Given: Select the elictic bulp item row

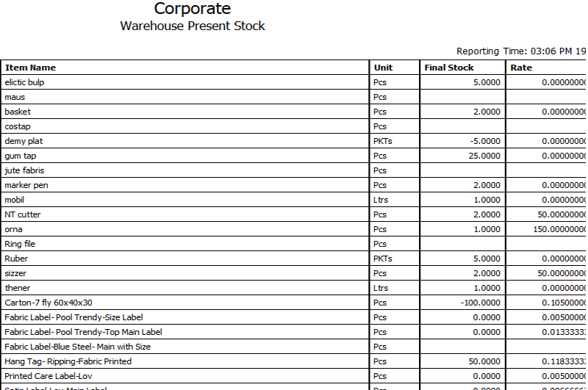Looking at the screenshot, I should tap(24, 82).
